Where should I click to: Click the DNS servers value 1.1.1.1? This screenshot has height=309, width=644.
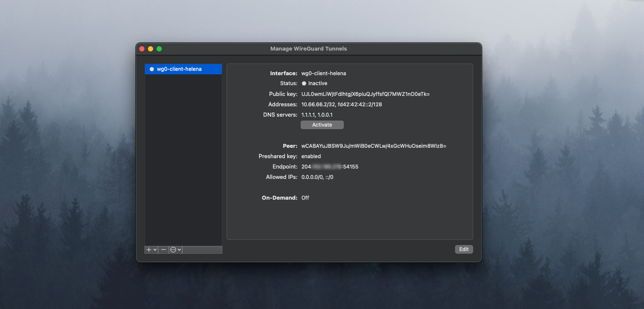pyautogui.click(x=308, y=115)
